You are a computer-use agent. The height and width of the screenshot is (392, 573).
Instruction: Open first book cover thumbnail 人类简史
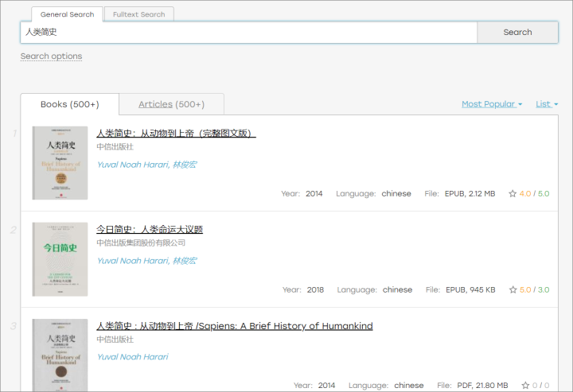pos(60,163)
